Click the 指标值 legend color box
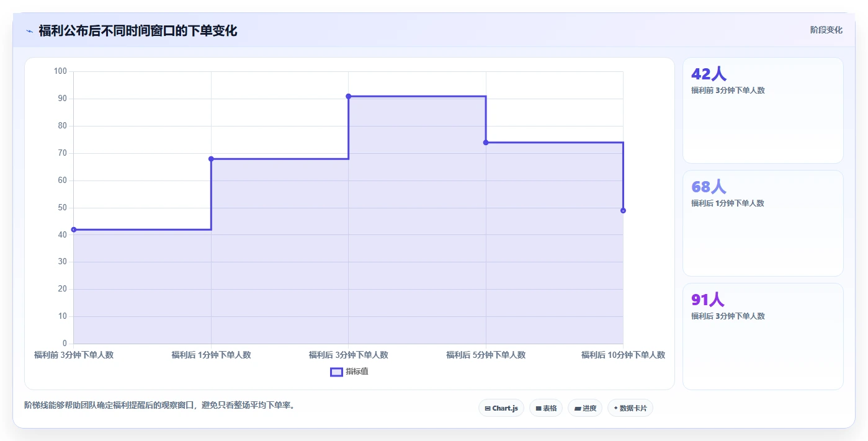This screenshot has height=441, width=868. (x=336, y=372)
